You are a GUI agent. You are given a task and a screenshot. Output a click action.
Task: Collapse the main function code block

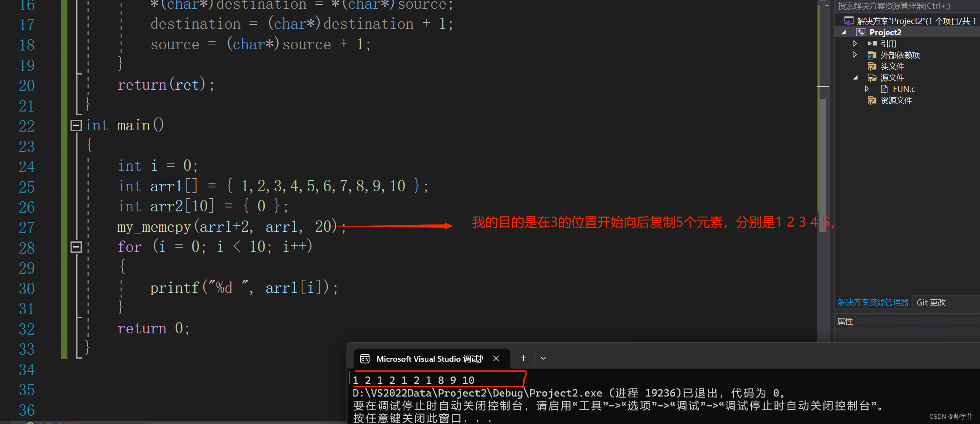pyautogui.click(x=76, y=126)
